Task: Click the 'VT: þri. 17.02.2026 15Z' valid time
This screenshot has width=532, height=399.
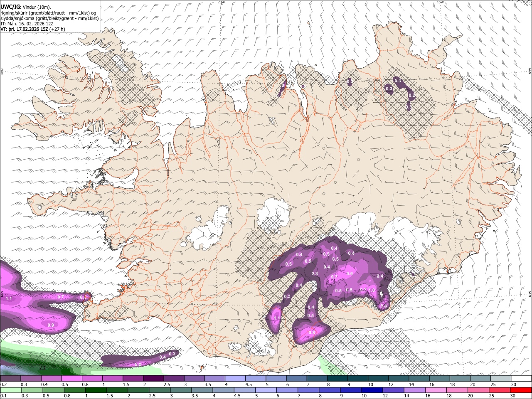Action: coord(24,29)
